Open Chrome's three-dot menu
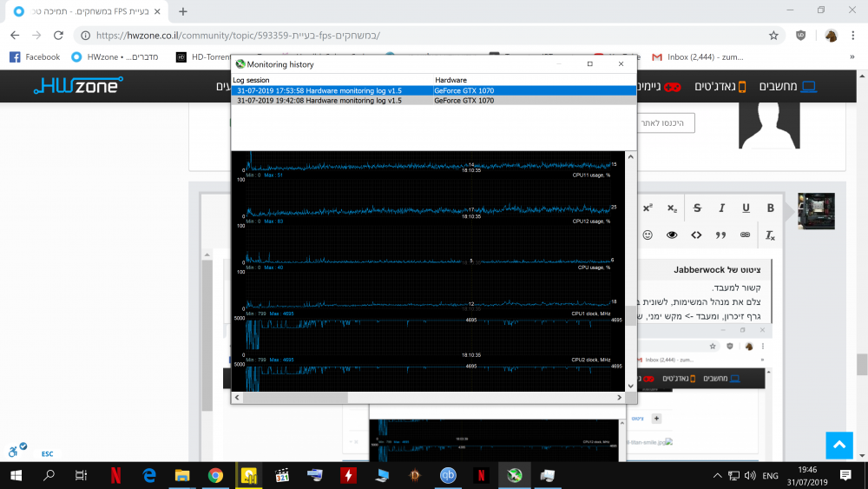This screenshot has width=868, height=489. [x=853, y=36]
